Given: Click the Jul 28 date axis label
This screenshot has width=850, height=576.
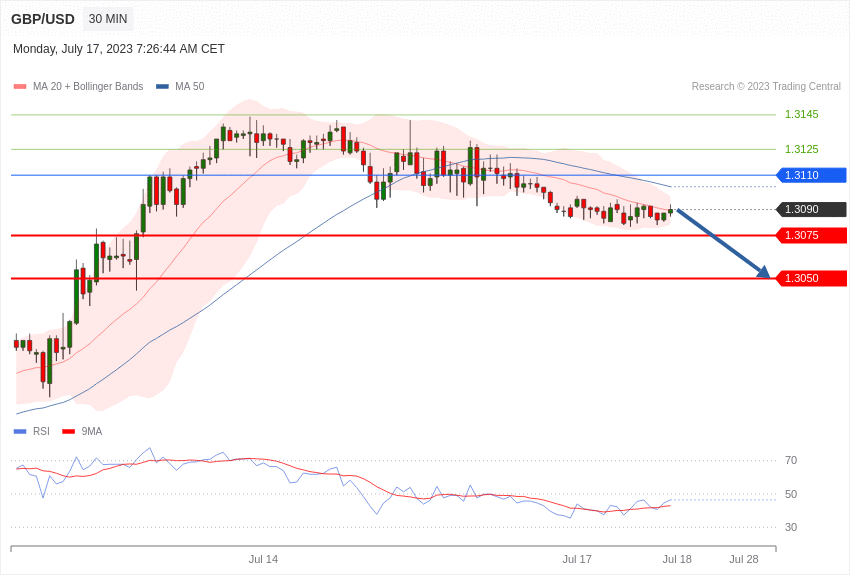Looking at the screenshot, I should (744, 559).
